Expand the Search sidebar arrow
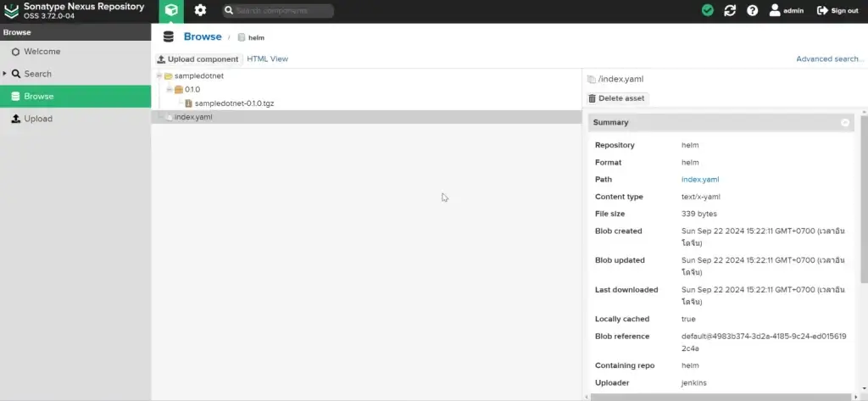The width and height of the screenshot is (868, 401). coord(5,73)
